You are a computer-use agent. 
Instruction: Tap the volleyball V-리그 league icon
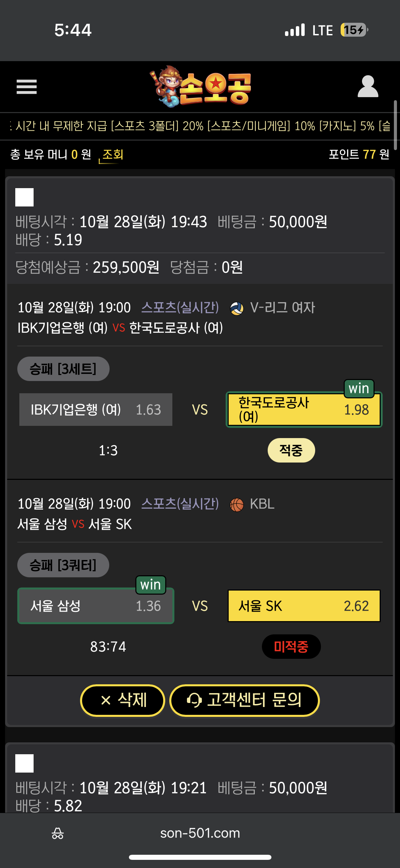coord(236,308)
